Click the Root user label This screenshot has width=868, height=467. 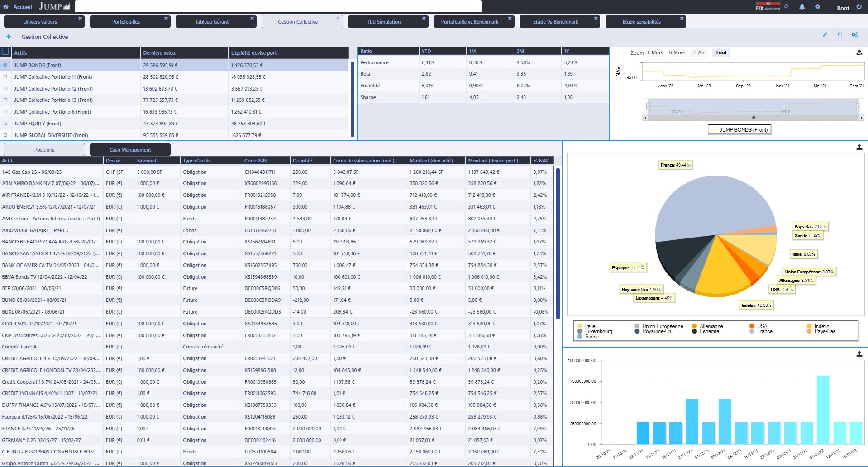tap(843, 8)
